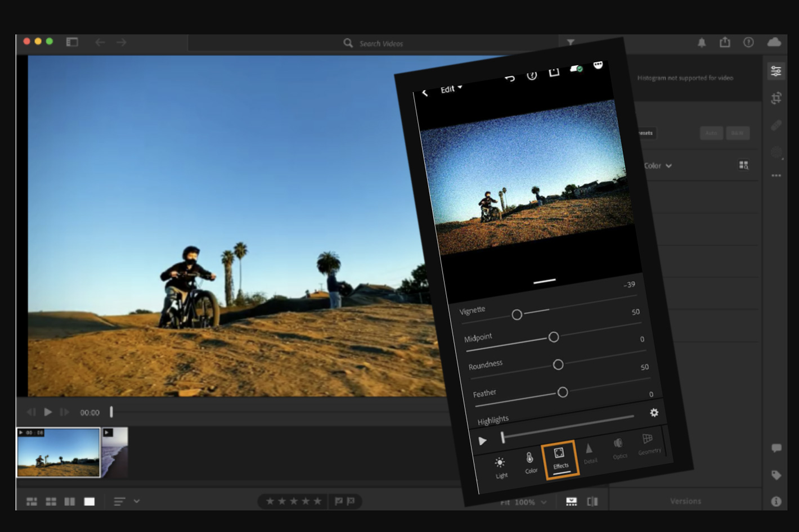799x532 pixels.
Task: Go forward with the right arrow
Action: [122, 42]
